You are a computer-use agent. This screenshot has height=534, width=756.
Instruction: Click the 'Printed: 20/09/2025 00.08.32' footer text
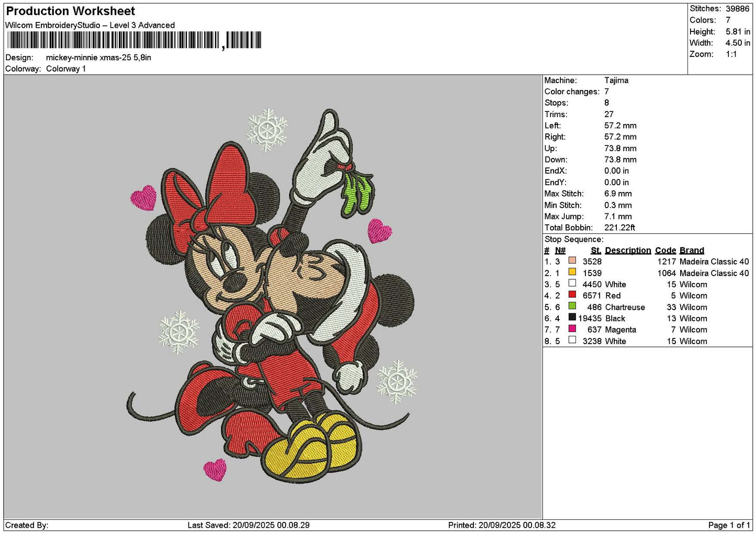click(x=502, y=525)
